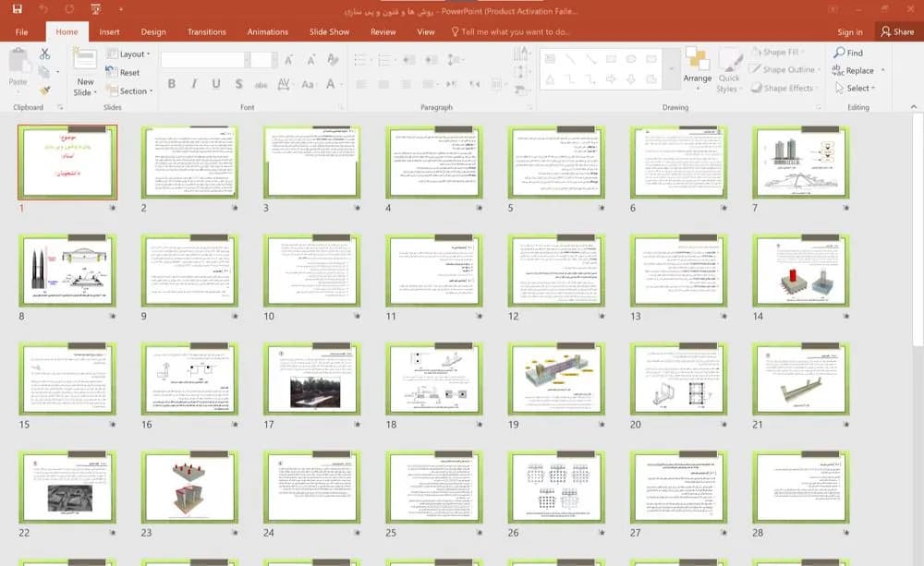
Task: Toggle Underline formatting
Action: coord(216,84)
